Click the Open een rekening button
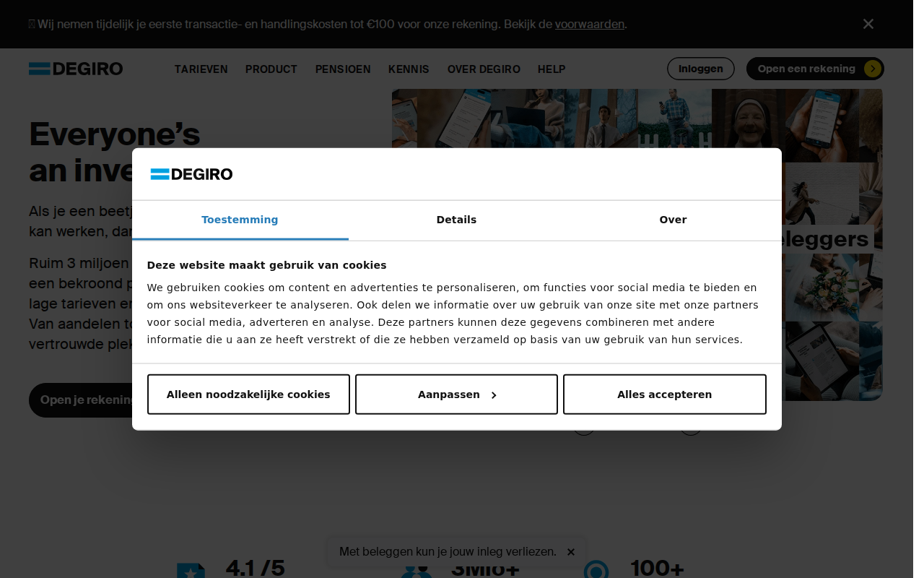 click(x=815, y=69)
